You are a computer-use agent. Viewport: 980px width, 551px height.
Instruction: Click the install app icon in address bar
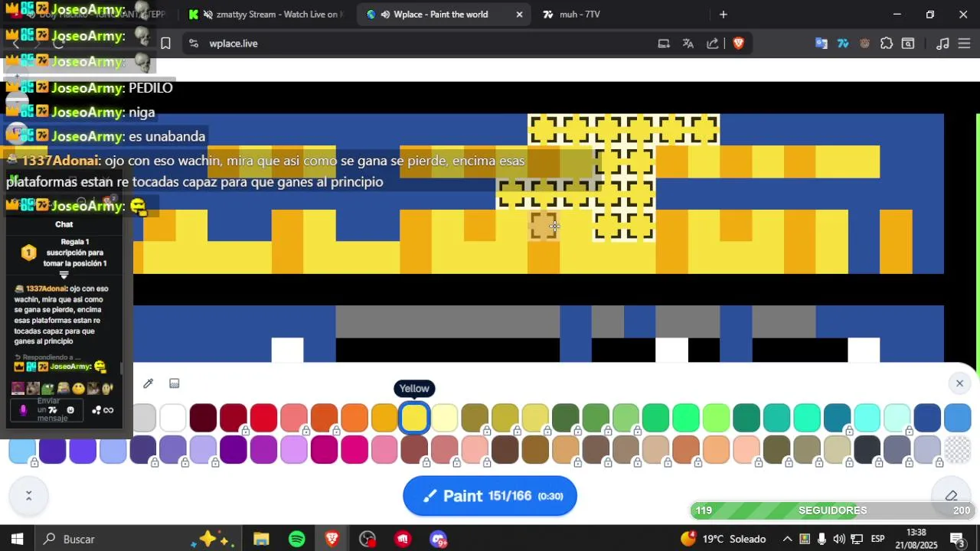(x=664, y=44)
